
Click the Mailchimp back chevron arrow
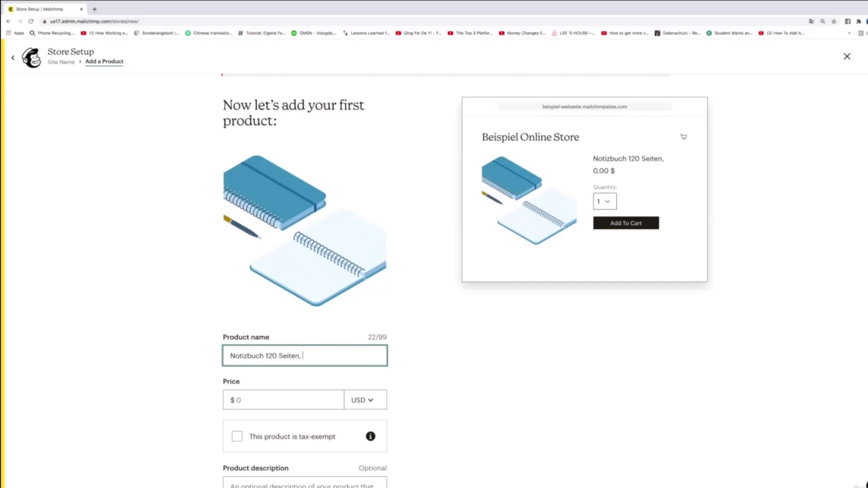(13, 57)
